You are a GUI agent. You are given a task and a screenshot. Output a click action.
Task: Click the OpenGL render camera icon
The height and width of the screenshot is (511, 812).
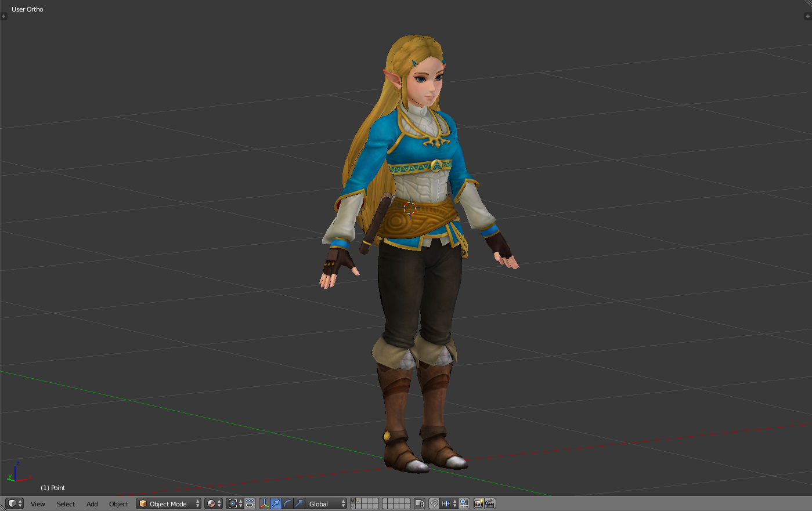(478, 503)
